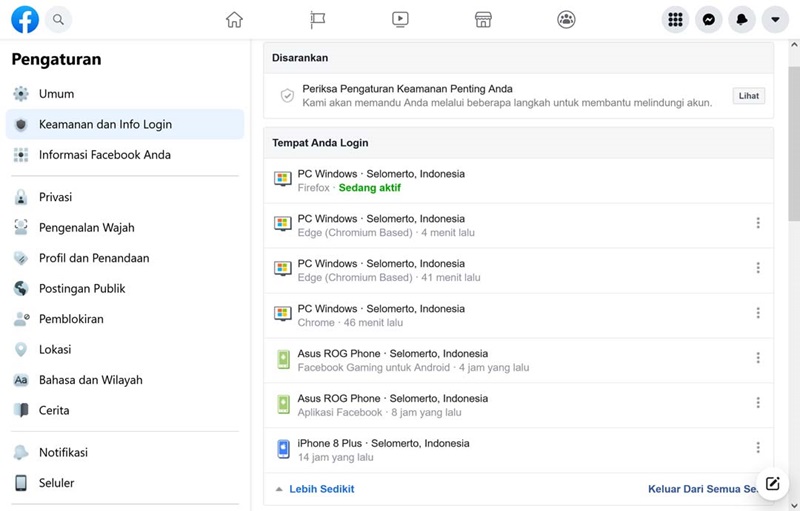Click the Disarankan heading

click(299, 58)
